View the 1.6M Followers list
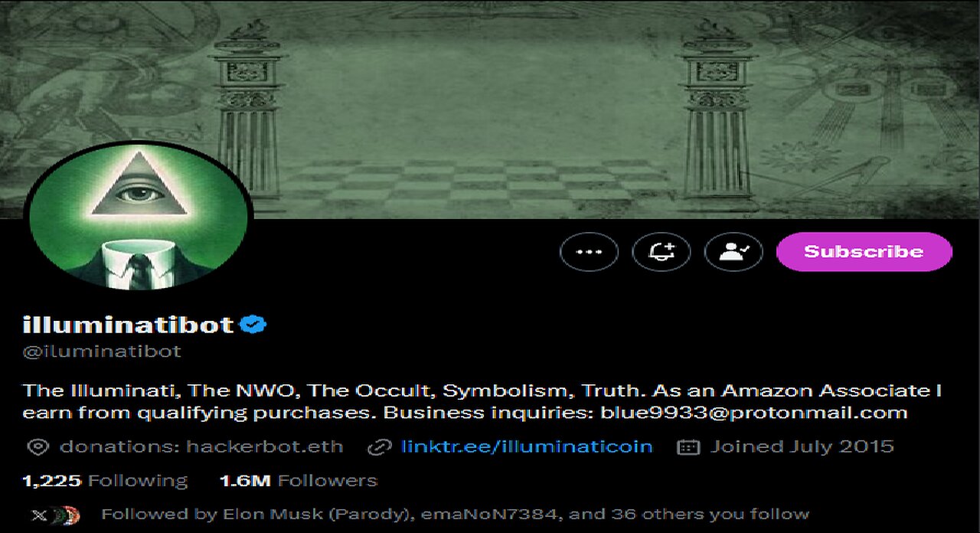Screen dimensions: 980x533 click(298, 481)
